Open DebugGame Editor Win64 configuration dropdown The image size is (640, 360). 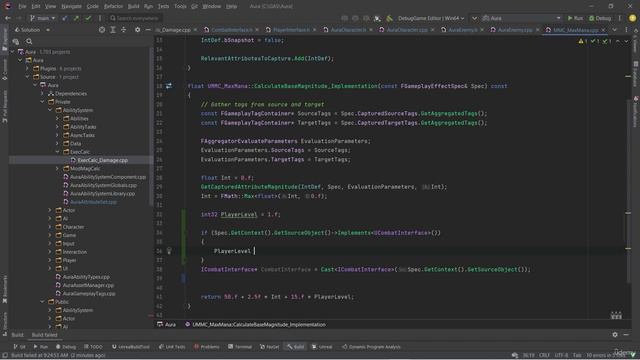431,18
